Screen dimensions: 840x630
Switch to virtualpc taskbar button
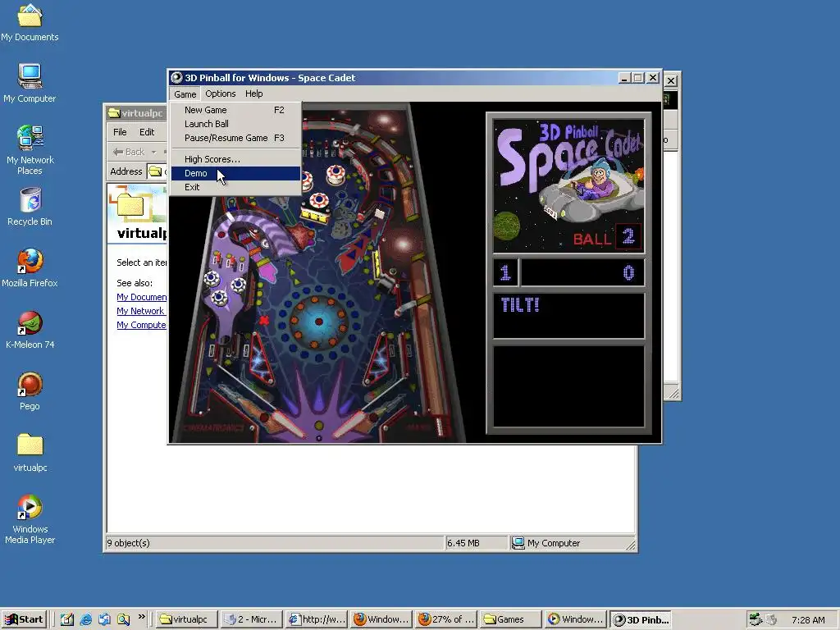(x=186, y=619)
